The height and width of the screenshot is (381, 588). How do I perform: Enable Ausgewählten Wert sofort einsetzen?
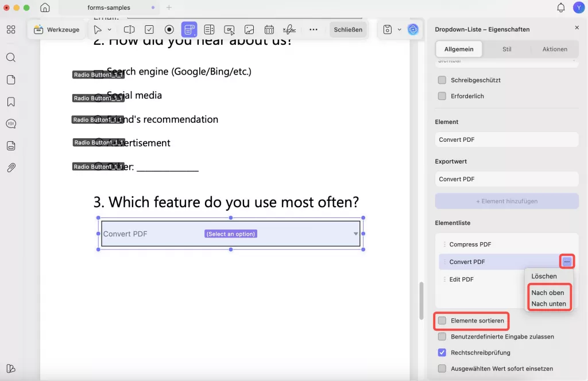pyautogui.click(x=442, y=368)
